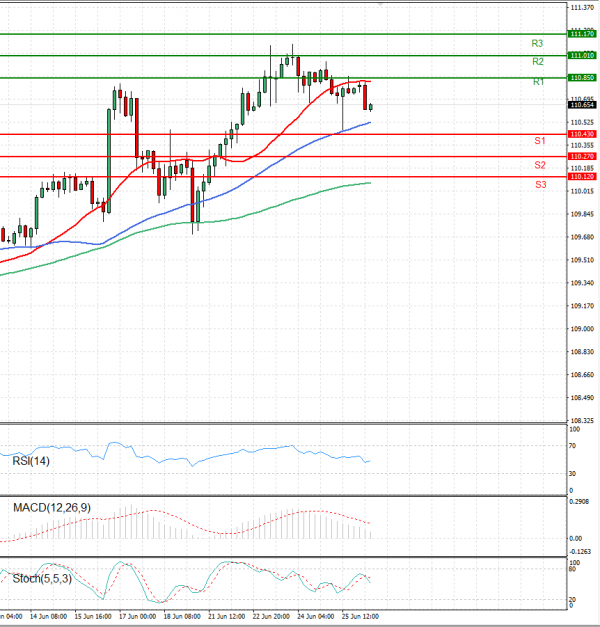Select the 110.270 red price tag
Viewport: 600px width, 627px height.
(581, 156)
